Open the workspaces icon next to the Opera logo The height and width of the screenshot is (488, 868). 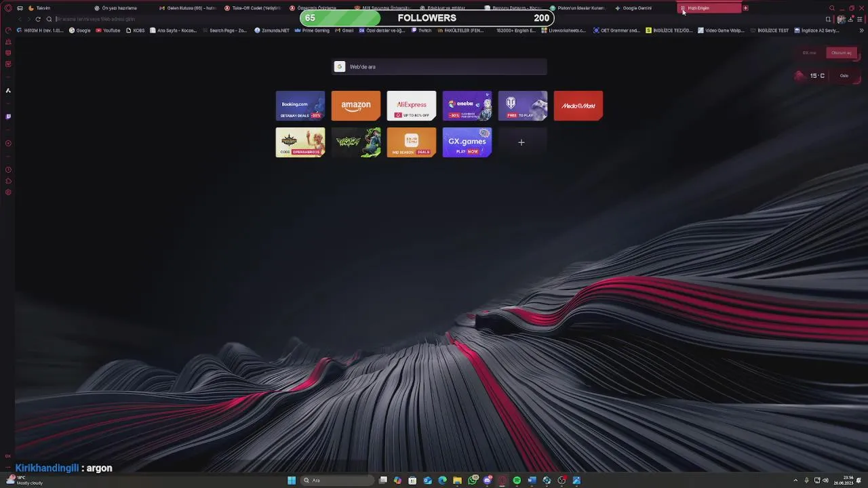(20, 8)
